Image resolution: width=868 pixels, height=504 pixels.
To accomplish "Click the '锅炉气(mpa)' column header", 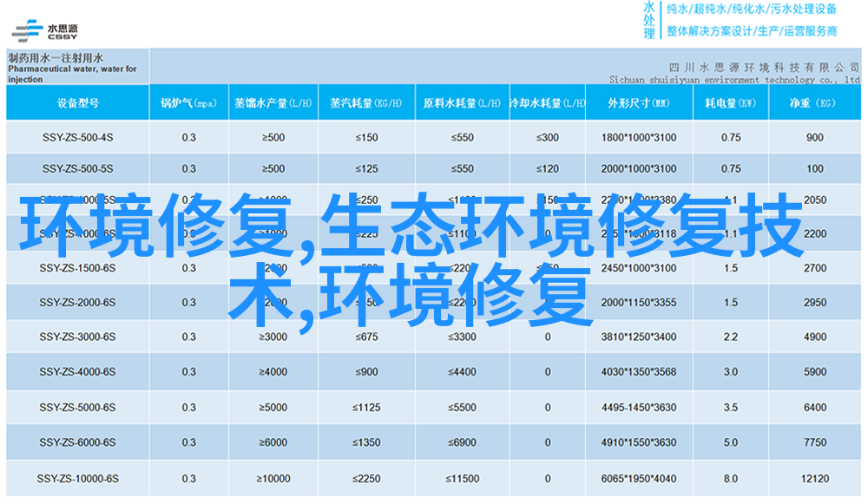I will point(188,103).
